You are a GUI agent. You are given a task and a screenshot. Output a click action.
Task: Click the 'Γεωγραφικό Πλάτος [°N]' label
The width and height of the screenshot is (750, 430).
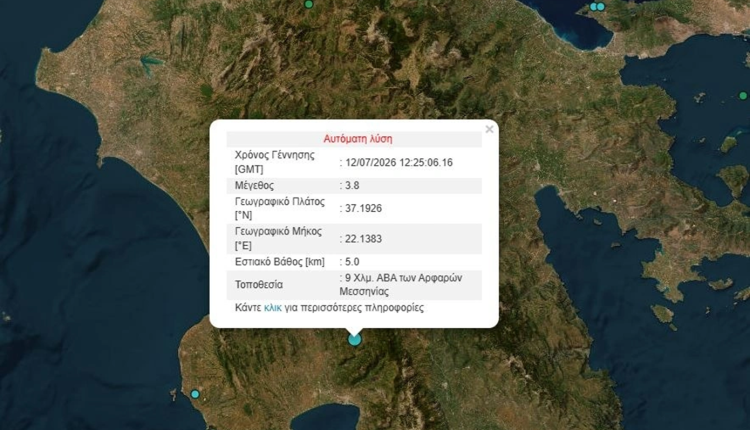[x=280, y=208]
